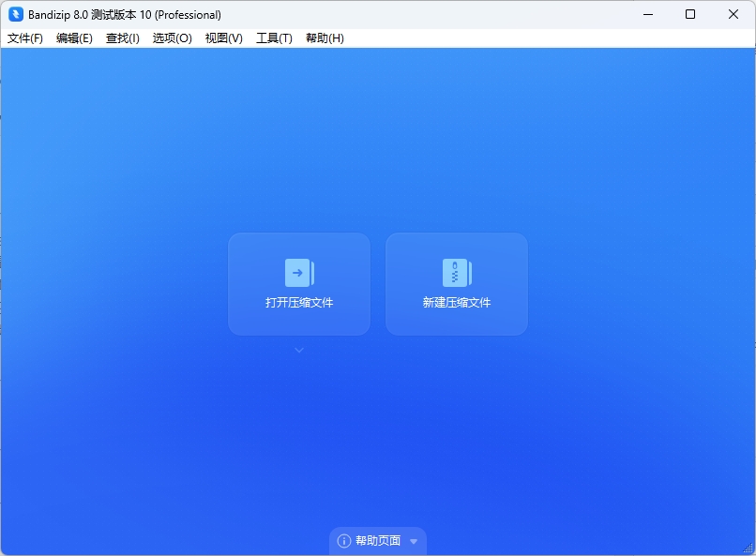Open the 选项(O) menu
This screenshot has height=556, width=756.
tap(172, 38)
